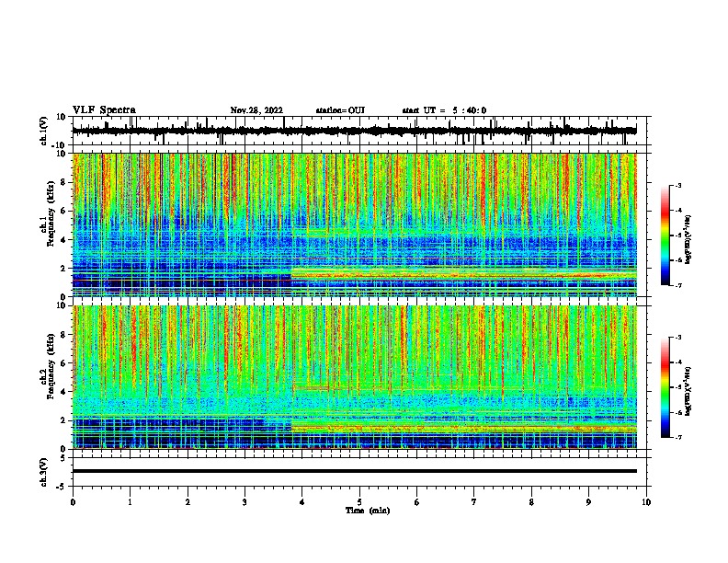Select the "start UT = 5 :40: 0" text
The width and height of the screenshot is (728, 563).
pyautogui.click(x=444, y=110)
